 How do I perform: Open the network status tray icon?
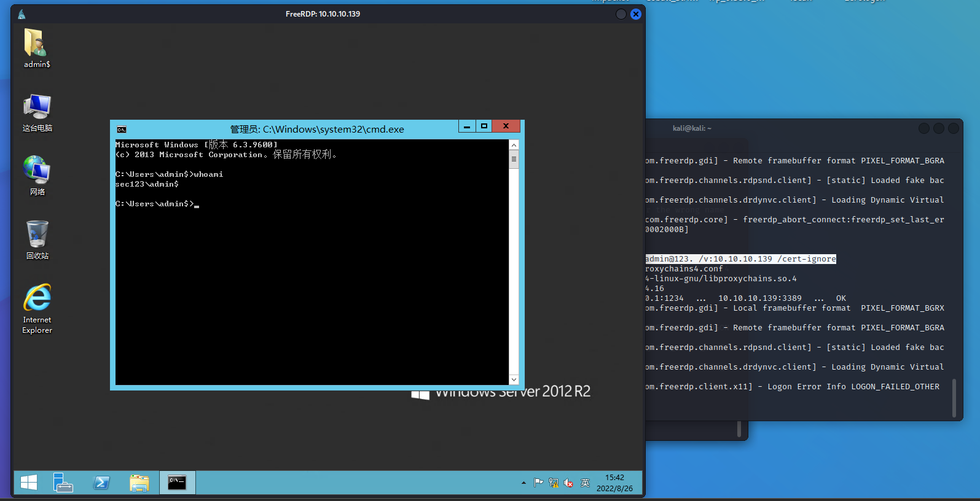tap(554, 483)
